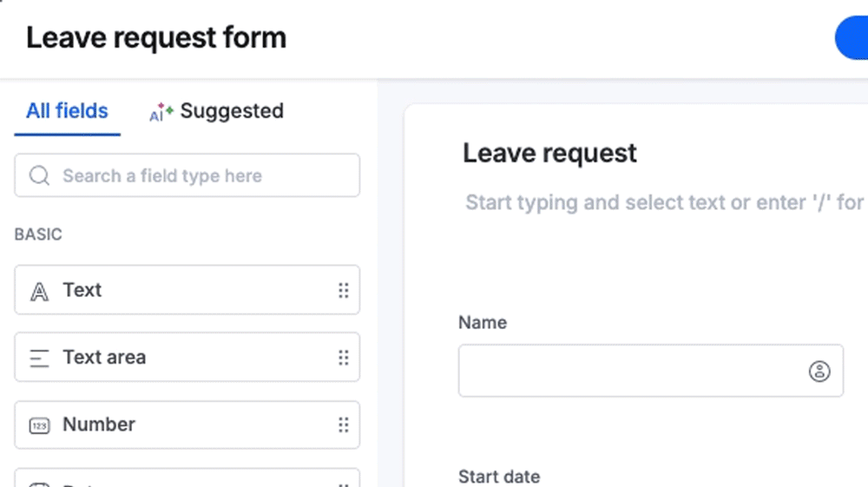Click the Text field type icon

click(x=39, y=291)
